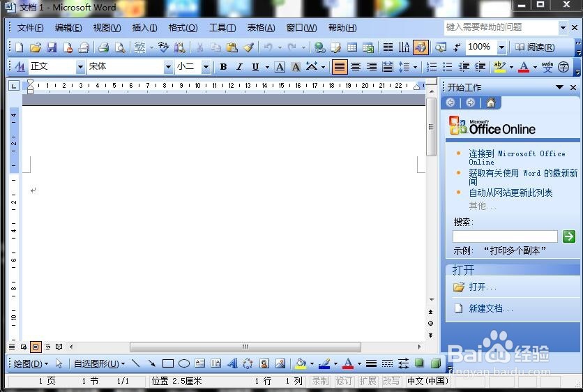This screenshot has width=583, height=392.
Task: Click the Line Style icon
Action: 371,363
